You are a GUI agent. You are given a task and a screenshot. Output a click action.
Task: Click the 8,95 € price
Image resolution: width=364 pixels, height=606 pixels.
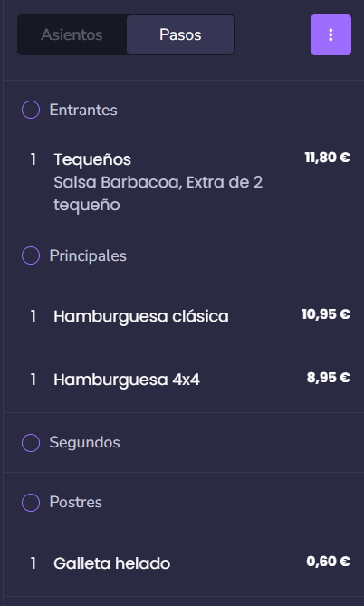point(329,378)
